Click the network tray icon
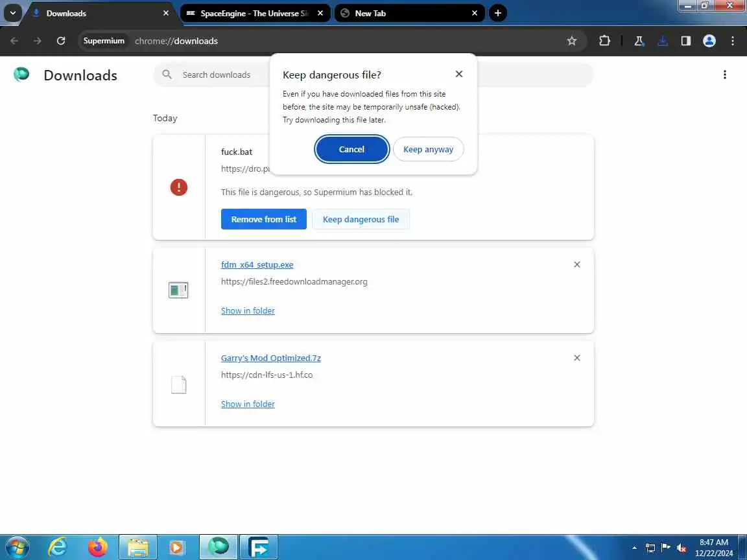This screenshot has height=560, width=747. [x=650, y=548]
